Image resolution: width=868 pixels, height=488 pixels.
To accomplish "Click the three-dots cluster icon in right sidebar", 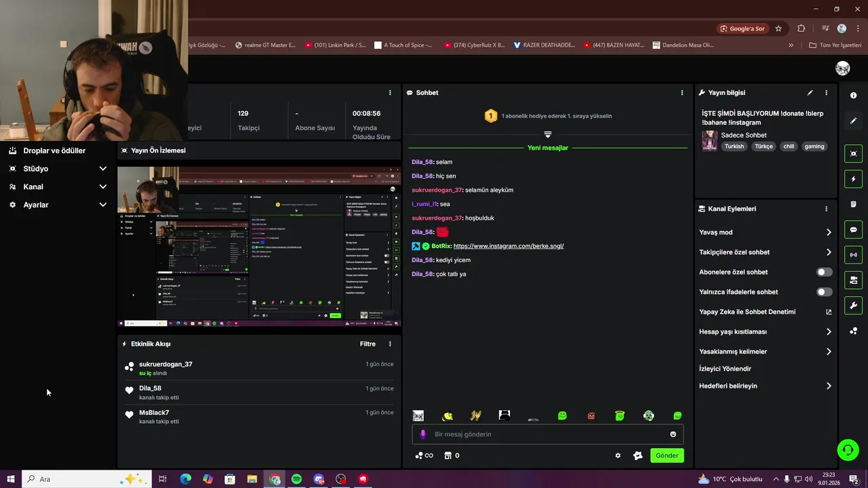I will (x=853, y=331).
